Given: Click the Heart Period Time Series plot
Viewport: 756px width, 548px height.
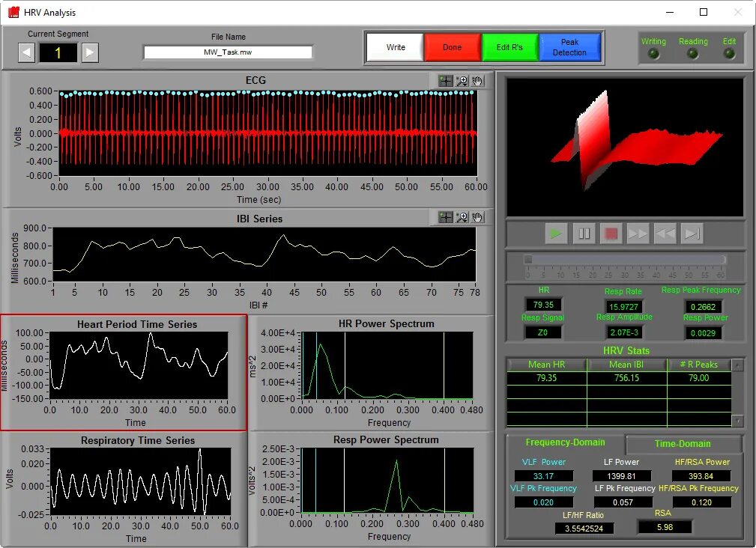Looking at the screenshot, I should pyautogui.click(x=139, y=365).
